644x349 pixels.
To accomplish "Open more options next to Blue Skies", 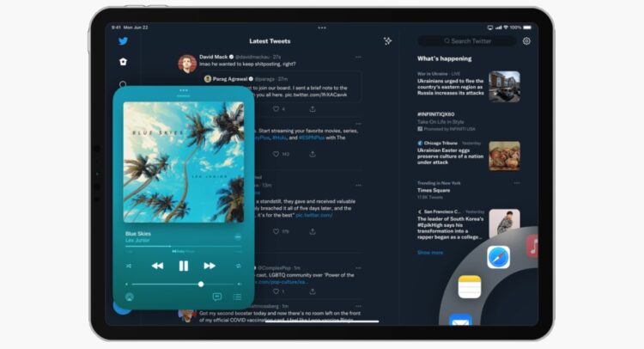I will tap(237, 236).
